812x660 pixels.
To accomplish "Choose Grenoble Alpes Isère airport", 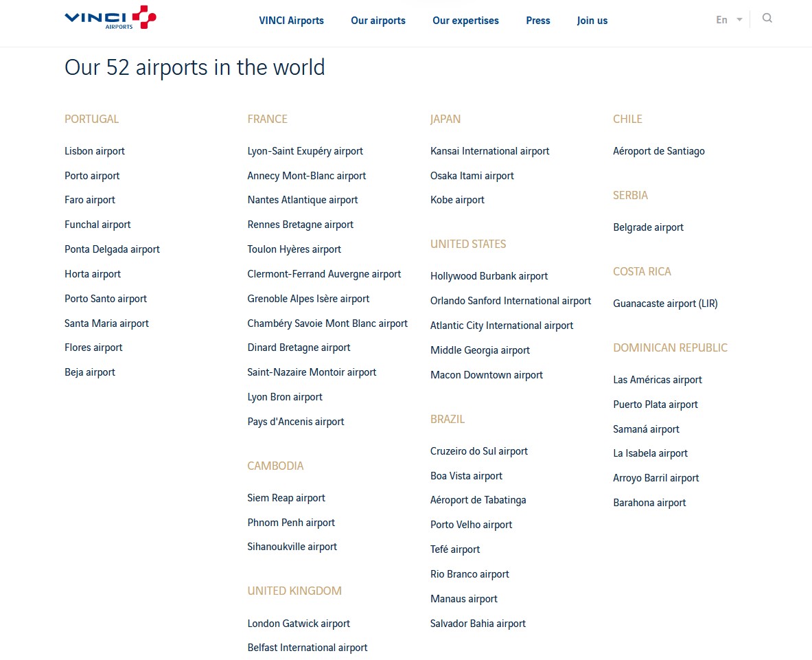I will [x=309, y=299].
